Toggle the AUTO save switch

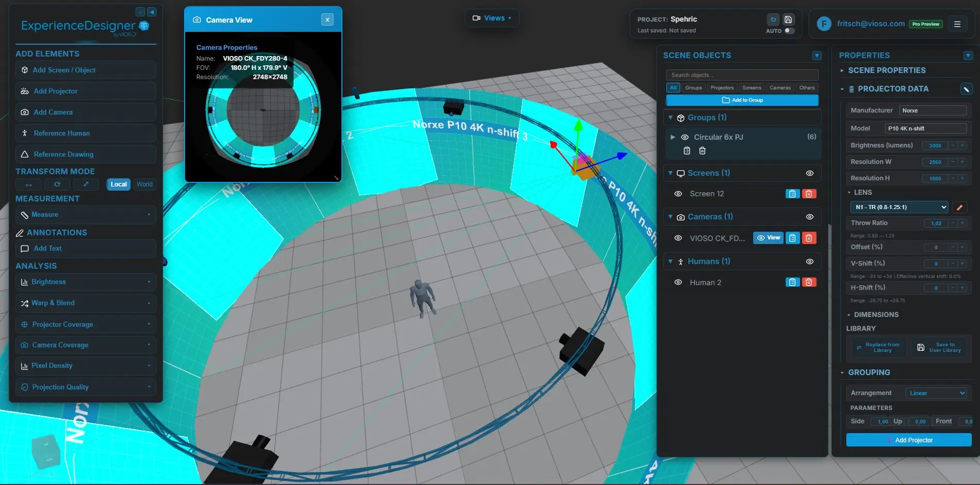pos(789,31)
